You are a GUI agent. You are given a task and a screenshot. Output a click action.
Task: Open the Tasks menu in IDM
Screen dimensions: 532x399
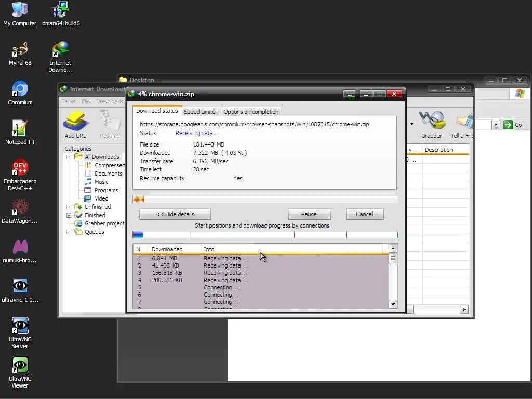click(69, 101)
